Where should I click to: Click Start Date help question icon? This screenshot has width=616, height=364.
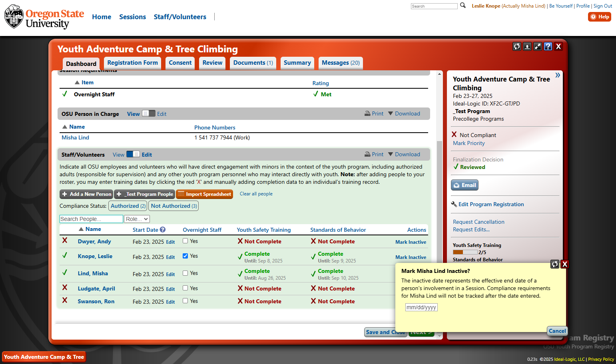pyautogui.click(x=163, y=229)
